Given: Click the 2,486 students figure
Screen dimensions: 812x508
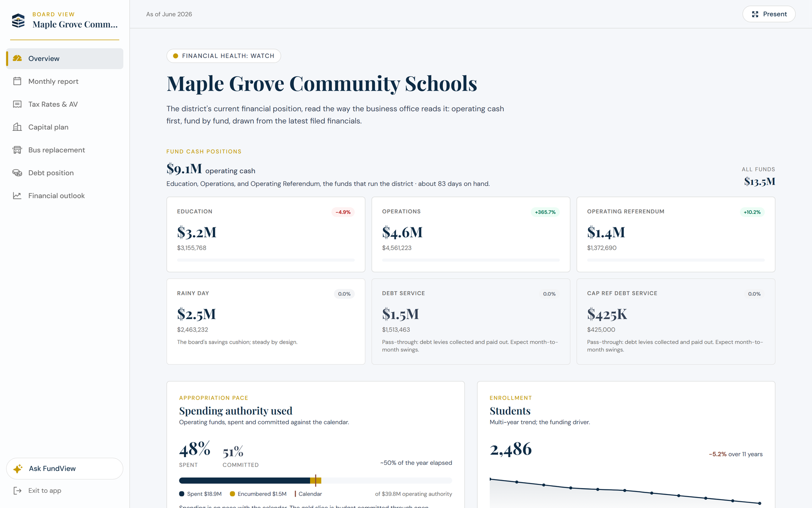Looking at the screenshot, I should tap(511, 449).
